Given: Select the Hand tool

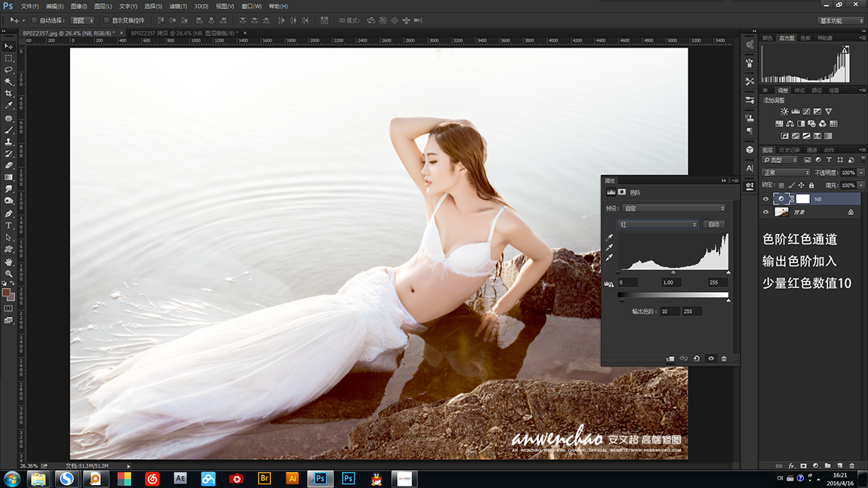Looking at the screenshot, I should tap(8, 262).
